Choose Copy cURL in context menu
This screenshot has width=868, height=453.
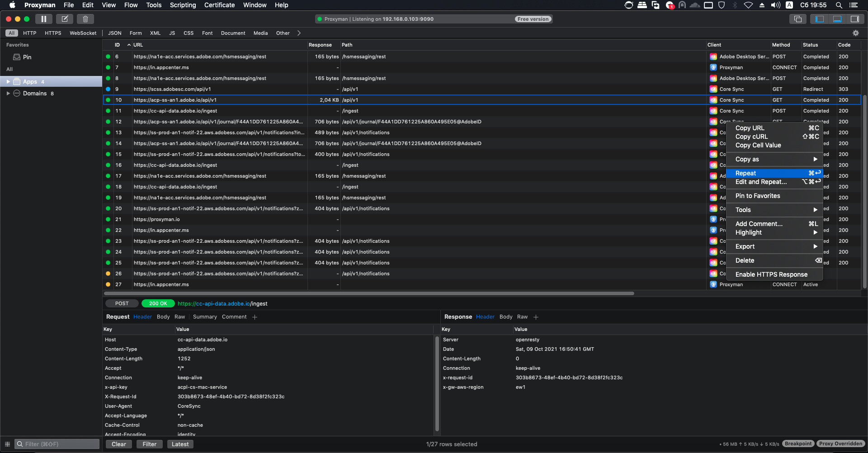[x=774, y=137]
